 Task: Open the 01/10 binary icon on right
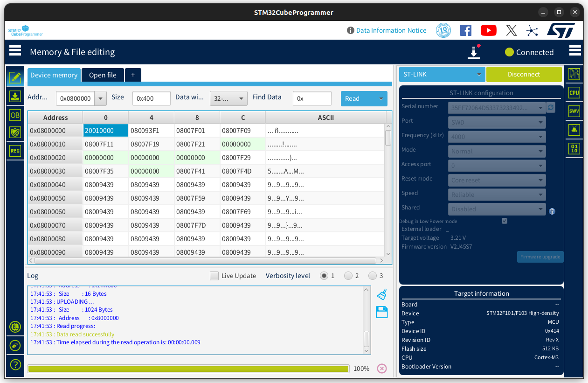[574, 148]
